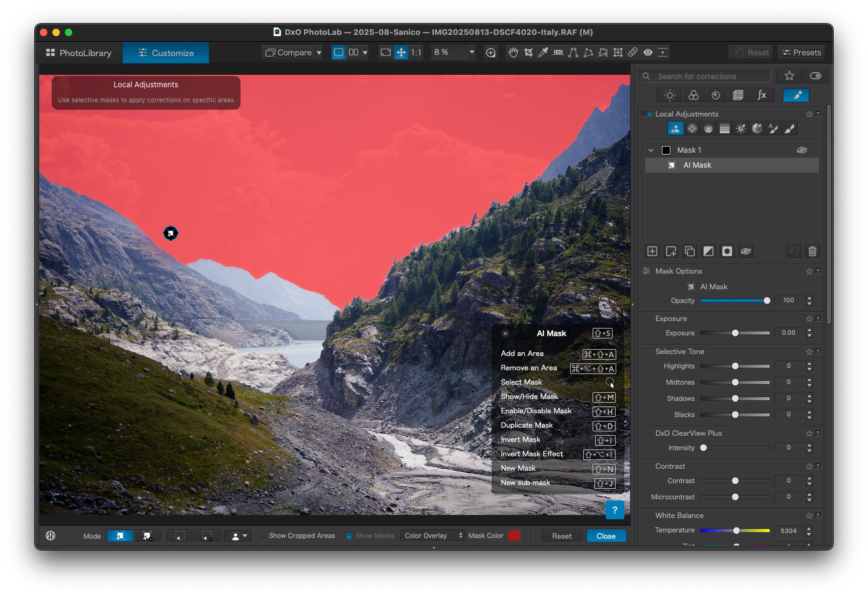Select the Hand pan tool

point(513,52)
